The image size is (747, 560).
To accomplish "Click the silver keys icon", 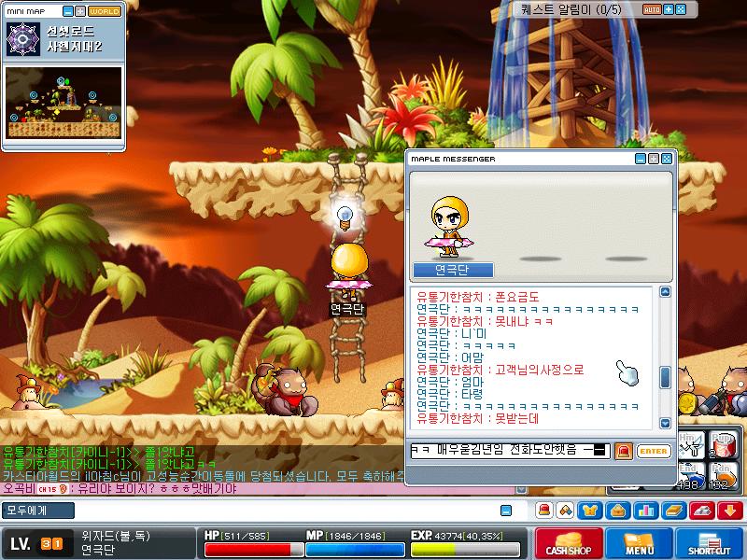I will [702, 511].
